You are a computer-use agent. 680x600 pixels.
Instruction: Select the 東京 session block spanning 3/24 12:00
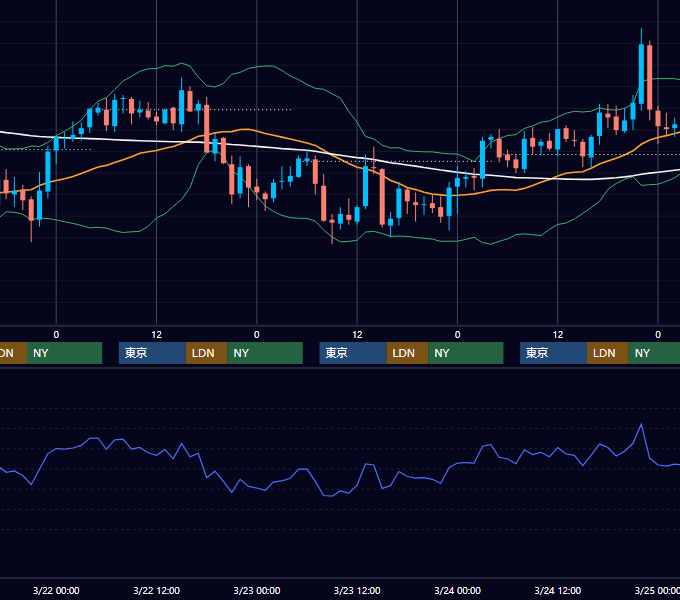coord(554,353)
